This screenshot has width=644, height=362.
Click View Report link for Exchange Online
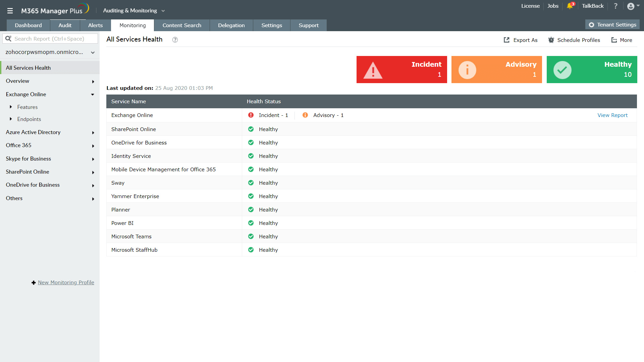[612, 115]
